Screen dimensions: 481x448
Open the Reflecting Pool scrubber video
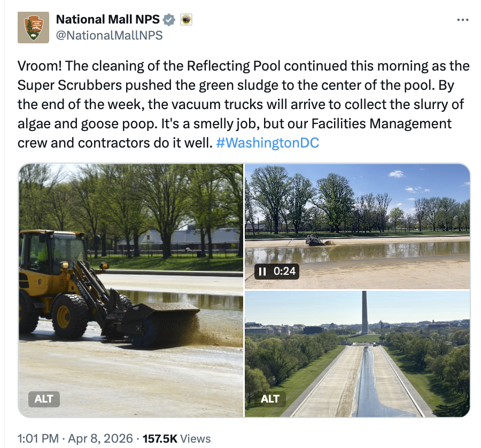coord(358,227)
